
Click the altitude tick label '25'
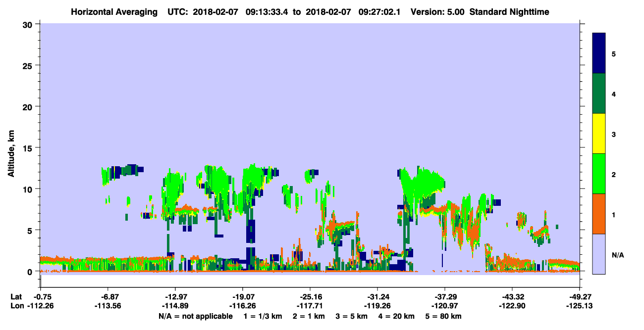click(x=28, y=65)
